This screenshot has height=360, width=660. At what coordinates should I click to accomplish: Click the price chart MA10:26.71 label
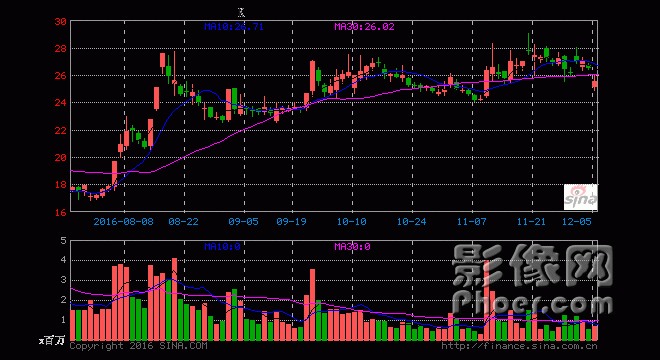[234, 27]
